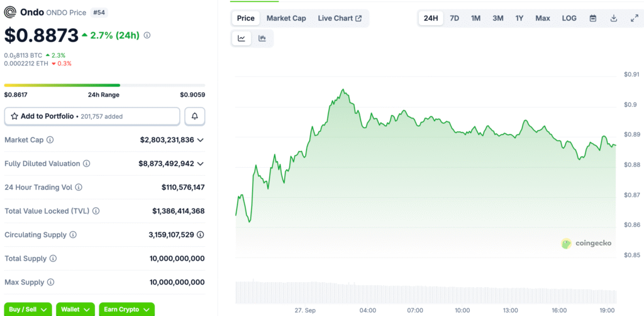This screenshot has height=316, width=644.
Task: Click the 24h Range progress bar
Action: pos(105,85)
